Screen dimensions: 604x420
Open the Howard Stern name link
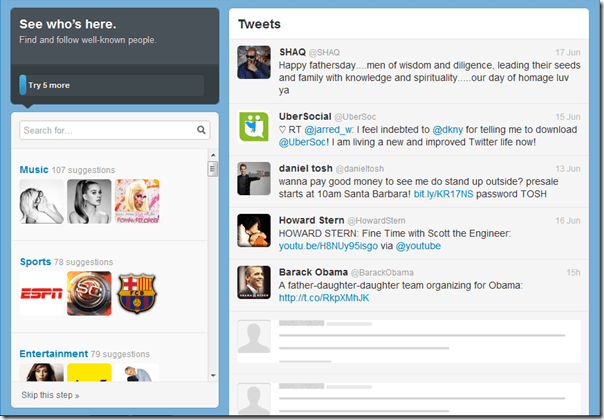point(312,220)
